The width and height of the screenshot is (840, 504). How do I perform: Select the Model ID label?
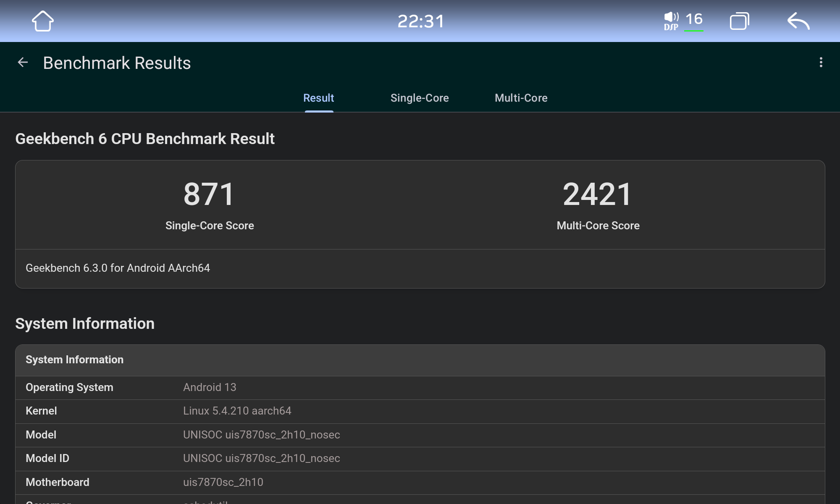tap(47, 458)
